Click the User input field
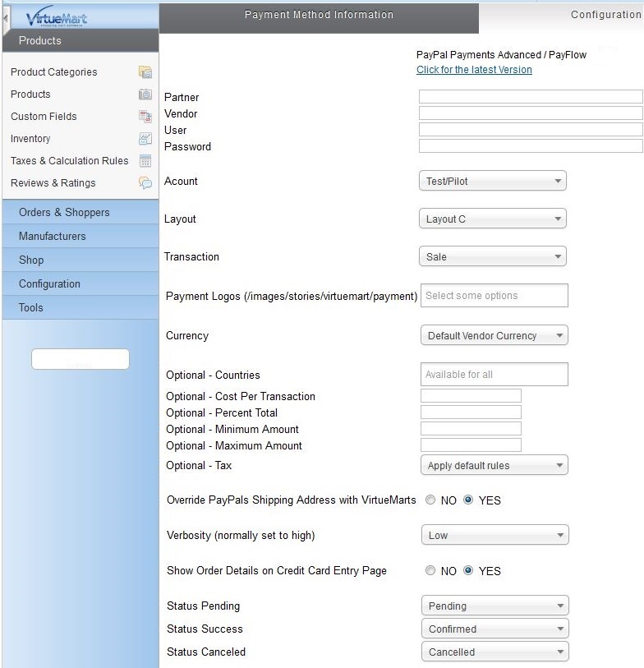Screen dimensions: 644x668 click(531, 129)
